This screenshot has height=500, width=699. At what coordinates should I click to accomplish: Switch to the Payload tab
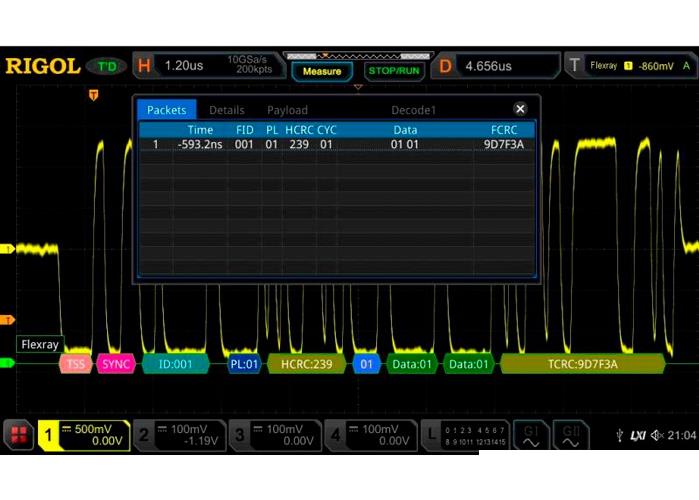pyautogui.click(x=287, y=110)
